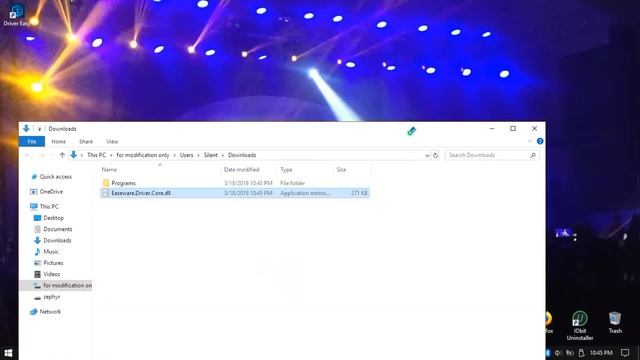Screen dimensions: 640x360
Task: Open the Action Center notifications icon
Action: click(x=625, y=353)
